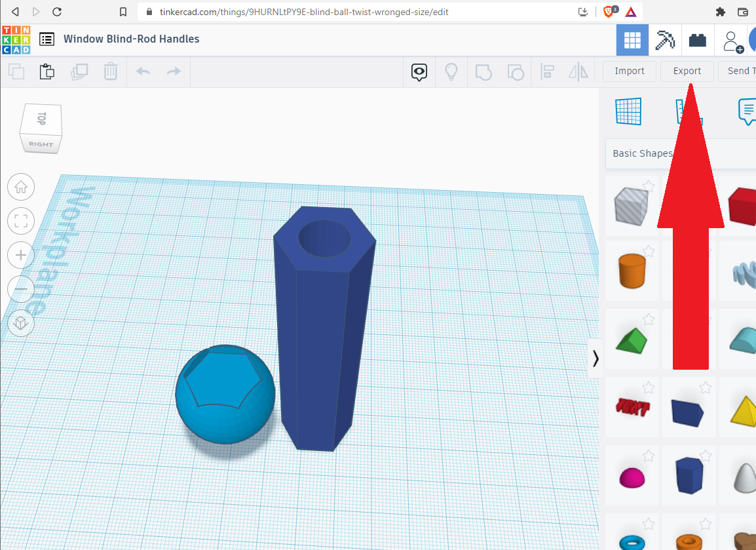Select the red Text shape

632,407
